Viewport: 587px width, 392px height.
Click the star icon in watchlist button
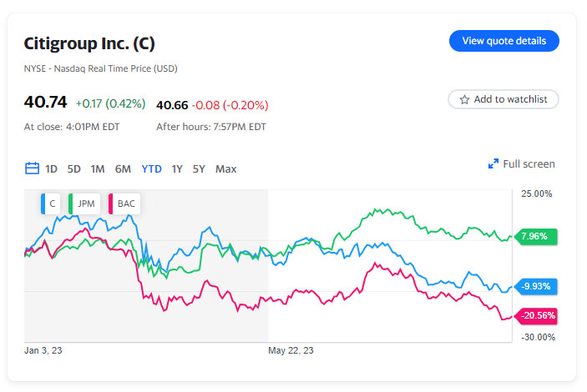pos(463,99)
